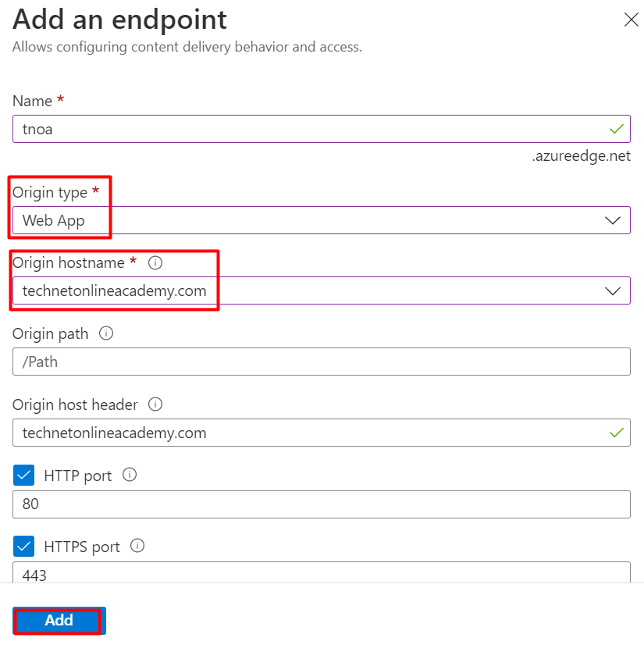The height and width of the screenshot is (652, 644).
Task: Expand the Origin hostname dropdown list
Action: (613, 290)
